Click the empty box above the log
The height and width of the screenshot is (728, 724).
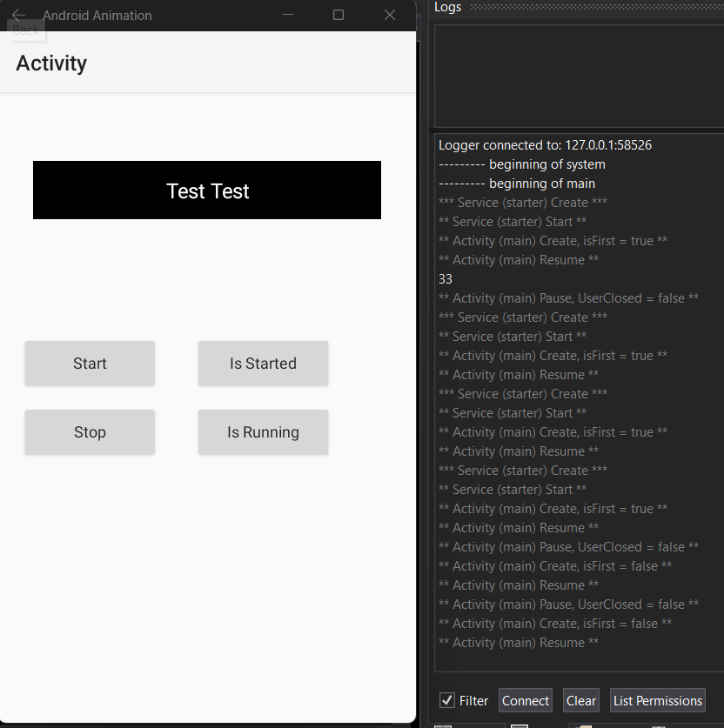(579, 77)
